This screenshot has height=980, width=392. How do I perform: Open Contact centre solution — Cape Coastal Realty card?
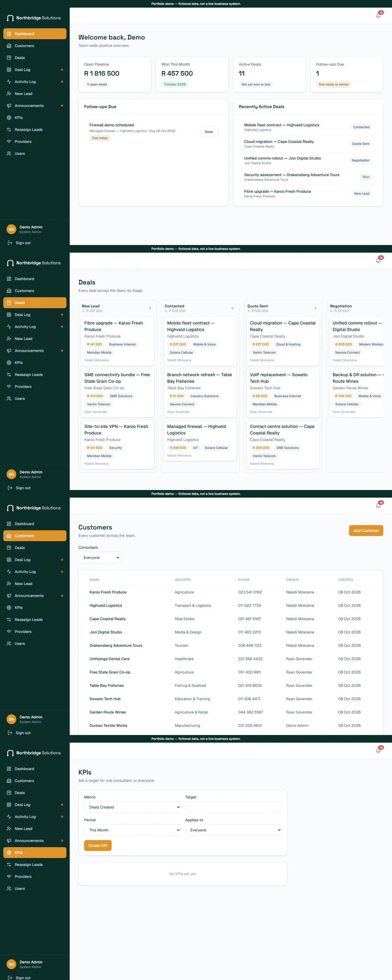(283, 444)
